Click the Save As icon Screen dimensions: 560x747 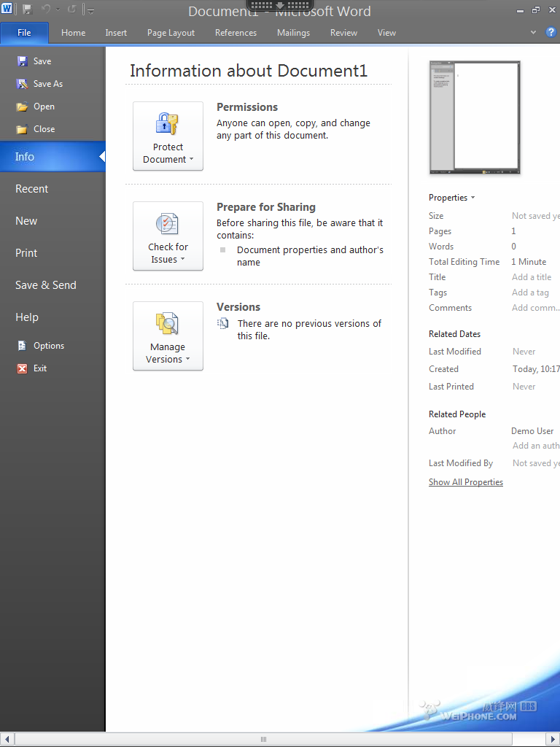pos(22,84)
